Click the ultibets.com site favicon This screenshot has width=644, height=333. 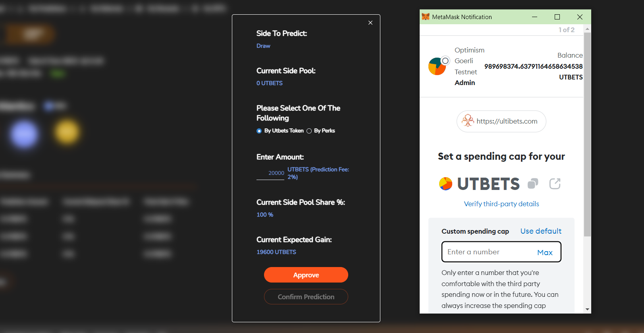(x=468, y=121)
